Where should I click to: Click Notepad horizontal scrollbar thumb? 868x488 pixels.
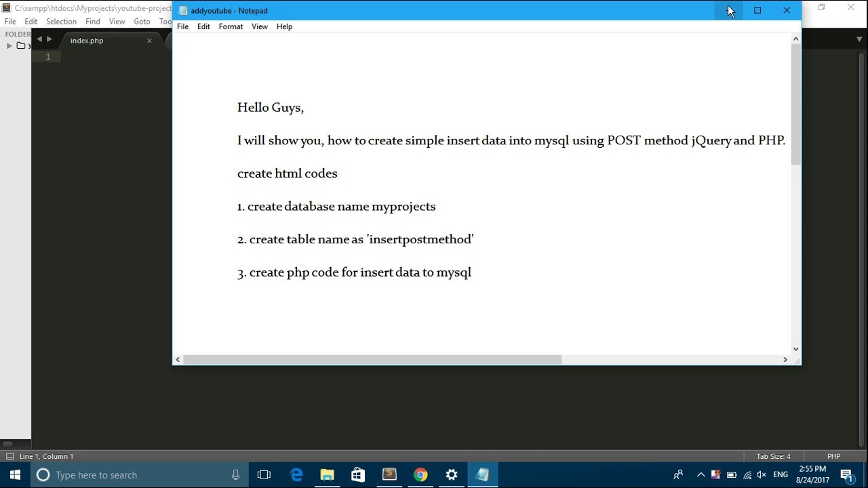tap(372, 359)
